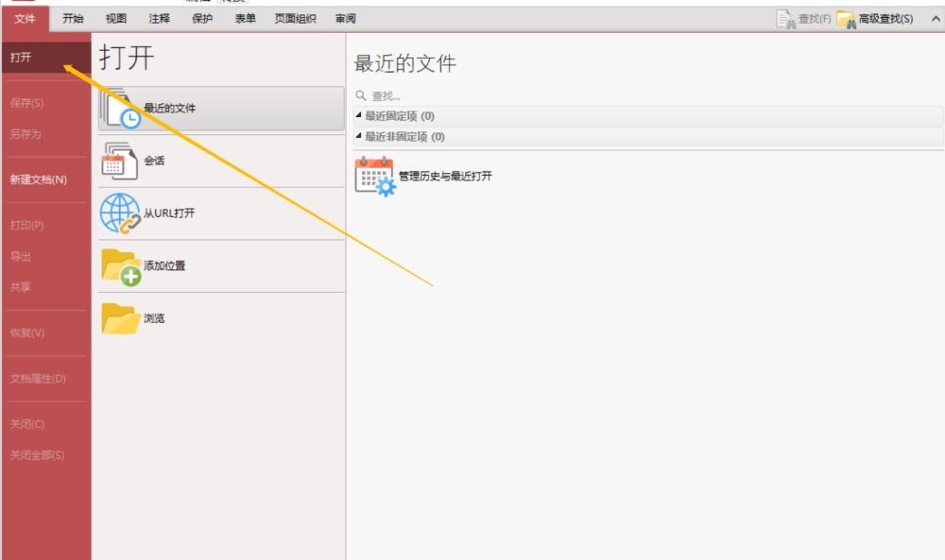Select 导出 in the sidebar
945x560 pixels.
[x=21, y=256]
